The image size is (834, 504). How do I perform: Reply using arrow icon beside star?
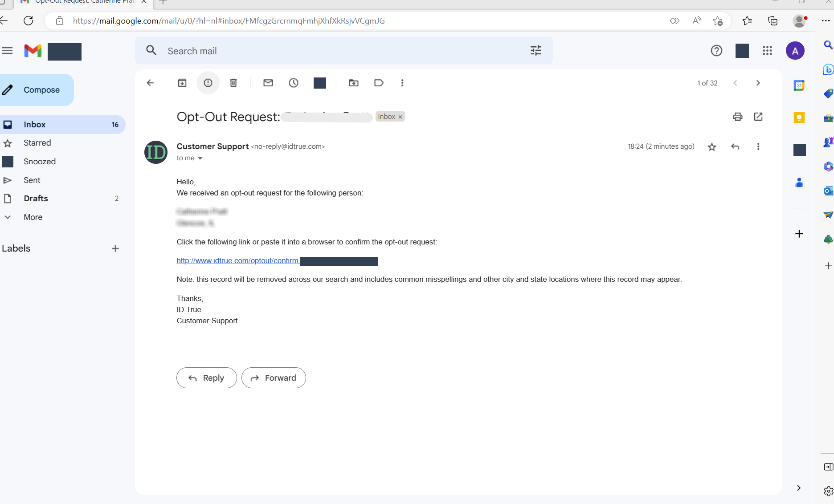pyautogui.click(x=735, y=147)
